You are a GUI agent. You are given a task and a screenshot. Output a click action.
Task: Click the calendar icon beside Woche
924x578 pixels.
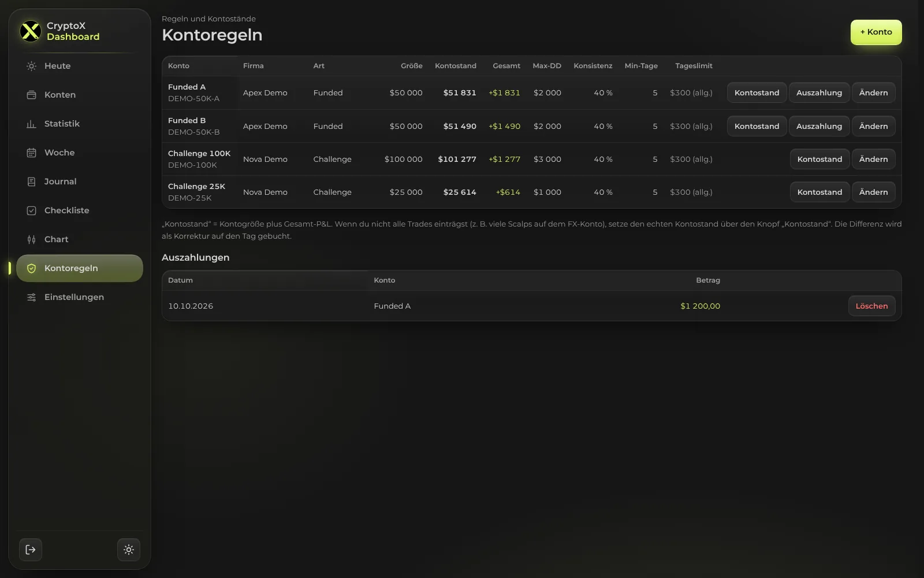(32, 153)
